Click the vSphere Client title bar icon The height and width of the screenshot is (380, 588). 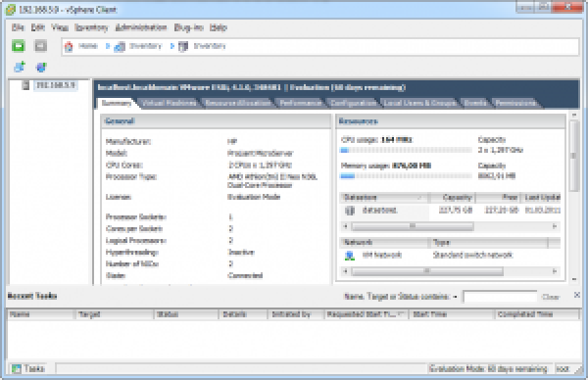[11, 10]
